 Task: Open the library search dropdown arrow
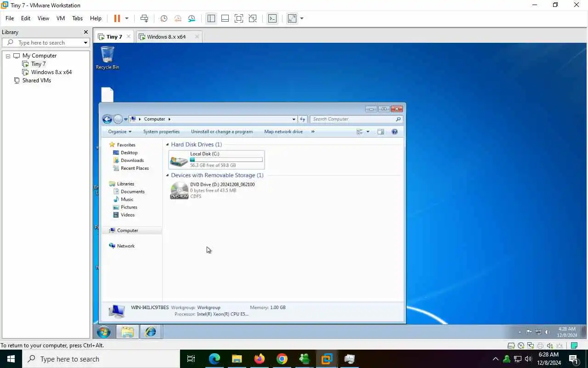click(85, 43)
